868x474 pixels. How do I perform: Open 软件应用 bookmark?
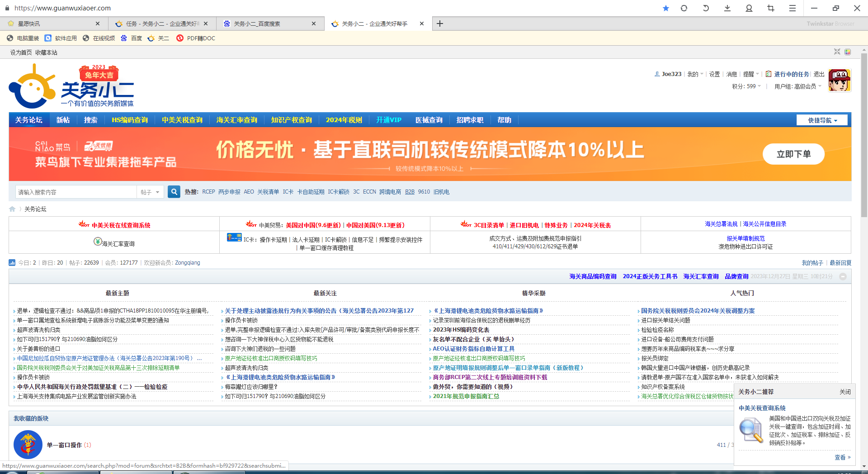point(61,38)
